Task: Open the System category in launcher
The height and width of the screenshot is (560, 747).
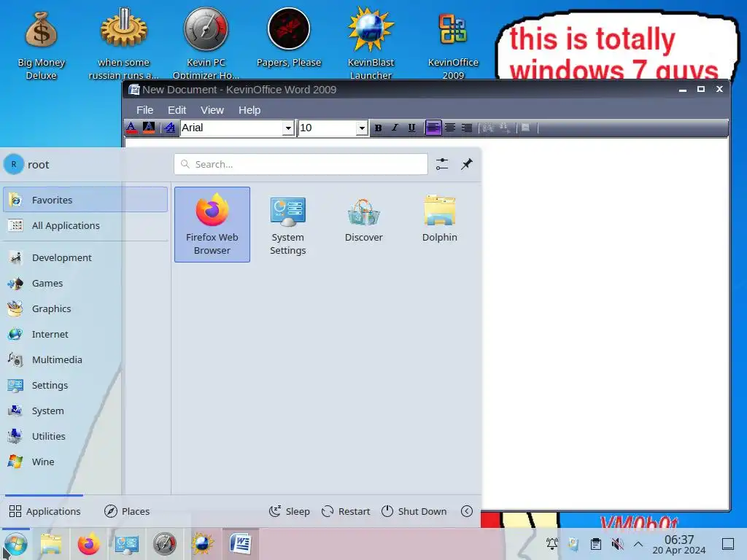Action: pyautogui.click(x=85, y=411)
